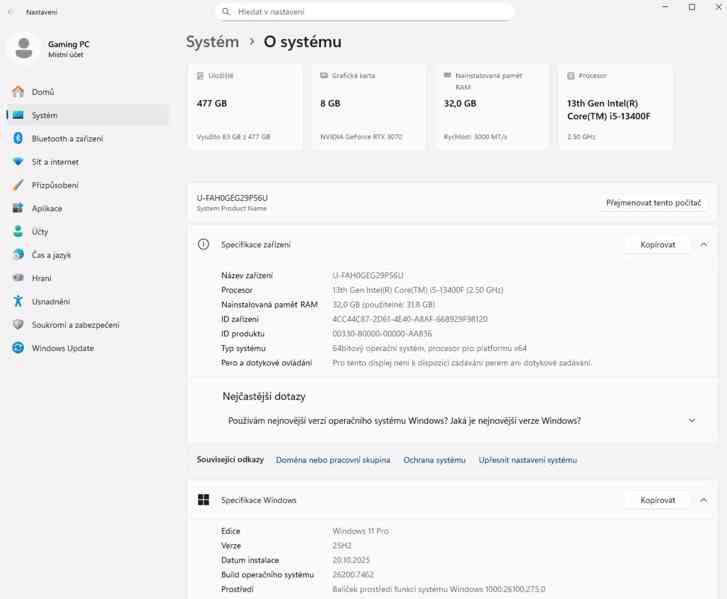Screen dimensions: 727x599
Task: Click the Hledat v nastavení search field
Action: tap(365, 12)
